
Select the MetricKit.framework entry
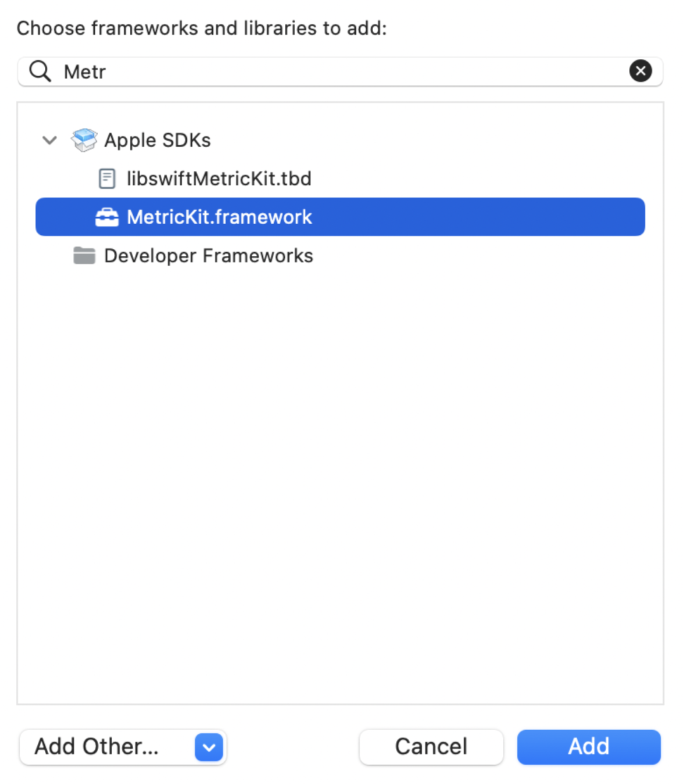point(219,217)
